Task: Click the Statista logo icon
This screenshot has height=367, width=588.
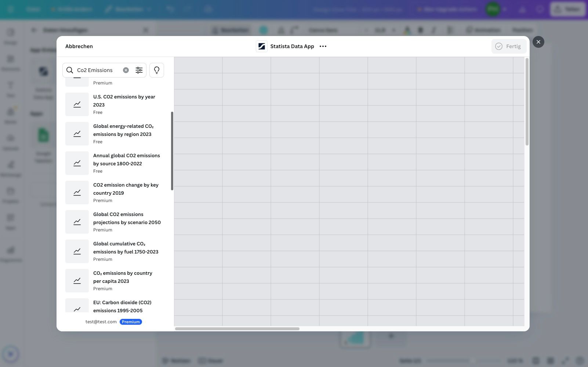Action: (x=262, y=46)
